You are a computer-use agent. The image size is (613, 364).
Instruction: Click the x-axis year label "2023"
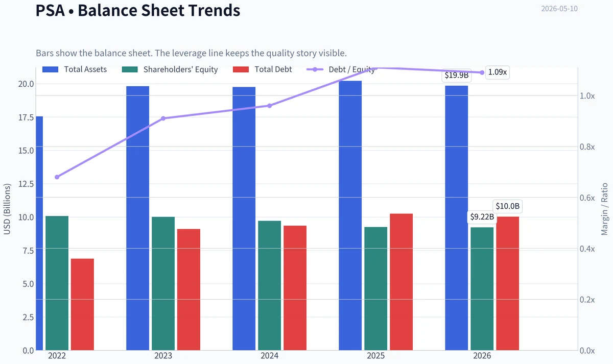pos(163,356)
